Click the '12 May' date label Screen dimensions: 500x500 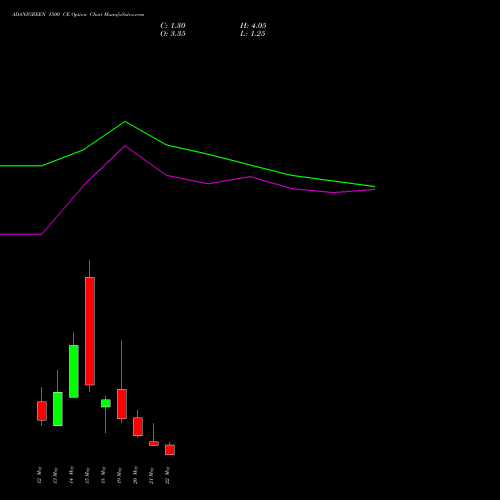(x=39, y=475)
